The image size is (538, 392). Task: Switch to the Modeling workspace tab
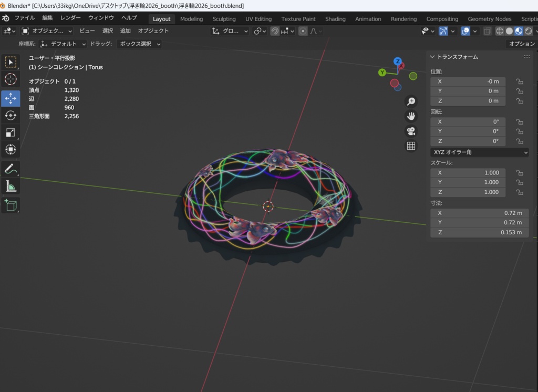click(x=191, y=19)
